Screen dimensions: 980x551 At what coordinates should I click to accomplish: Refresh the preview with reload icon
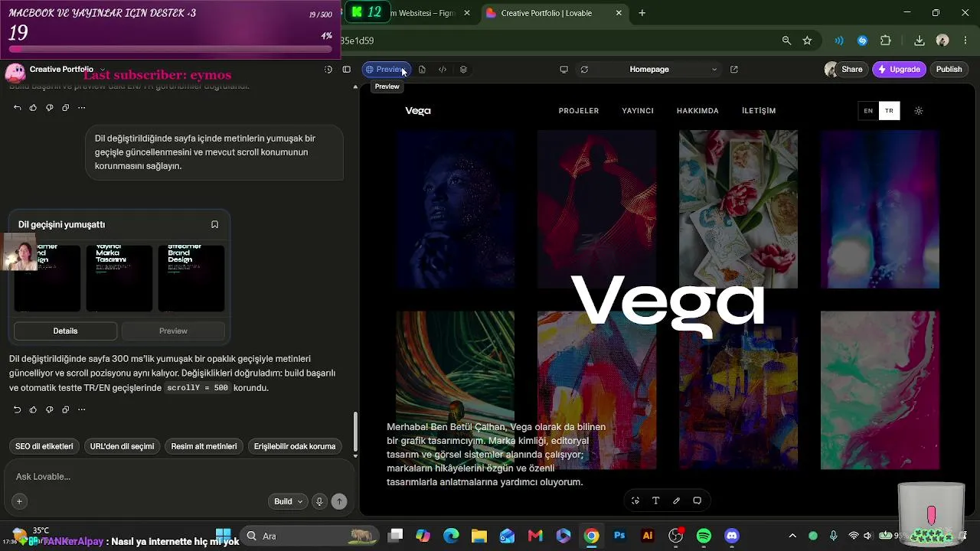point(584,70)
